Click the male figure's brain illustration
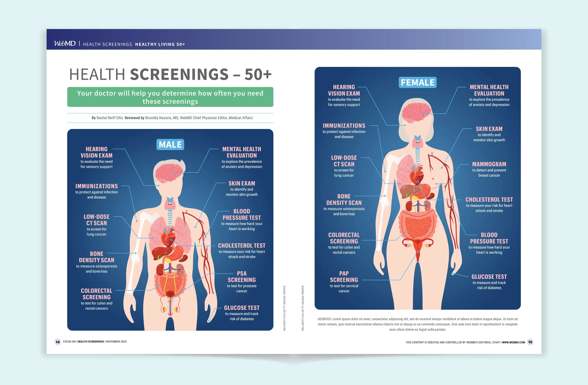The image size is (588, 385). (169, 172)
